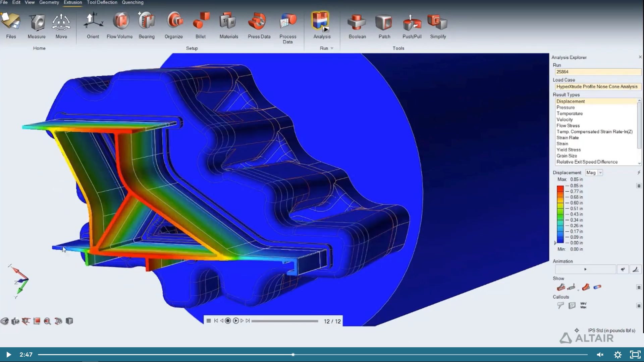The height and width of the screenshot is (362, 644).
Task: Switch to the Tool Deflection menu
Action: 102,2
